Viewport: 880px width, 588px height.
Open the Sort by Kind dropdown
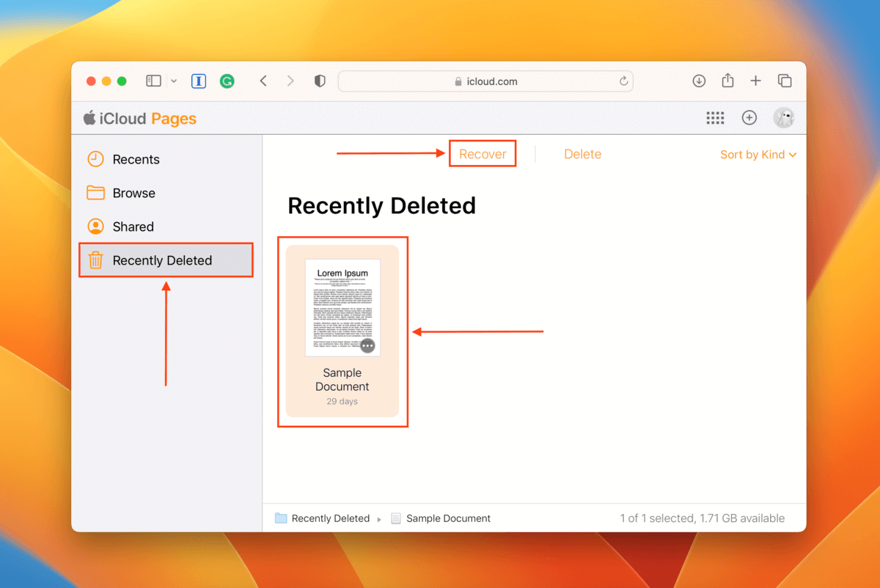coord(758,155)
